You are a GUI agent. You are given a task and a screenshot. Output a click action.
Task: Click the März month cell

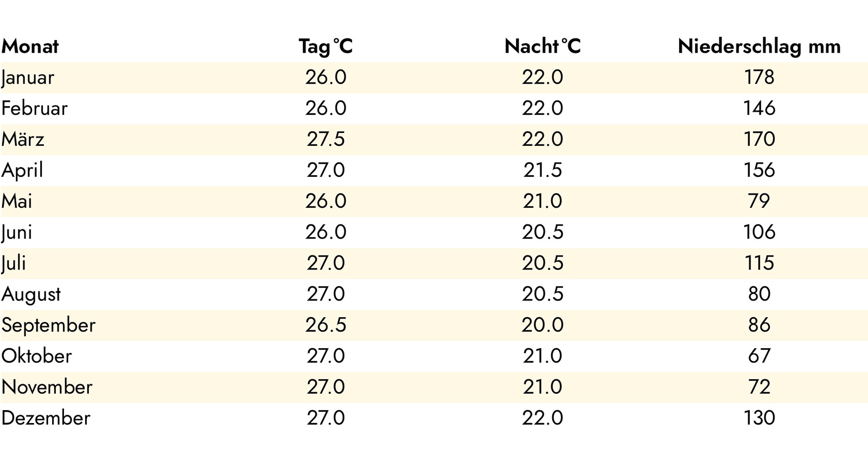click(23, 139)
